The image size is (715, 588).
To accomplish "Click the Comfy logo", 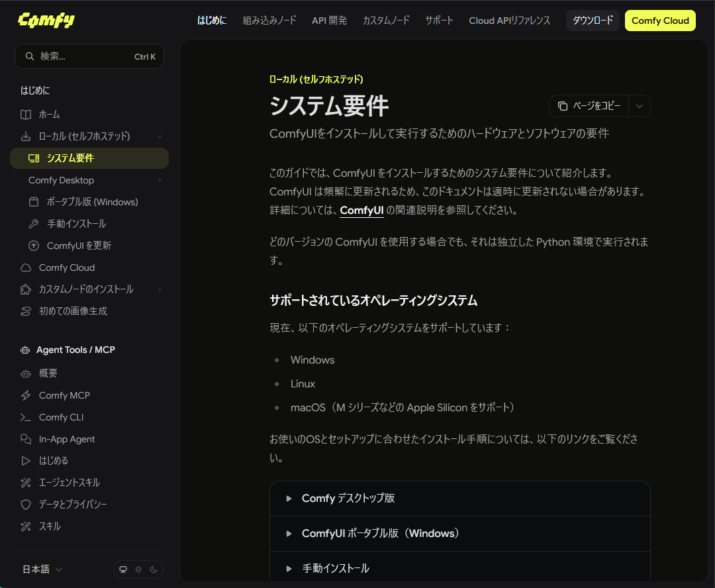I will click(46, 20).
